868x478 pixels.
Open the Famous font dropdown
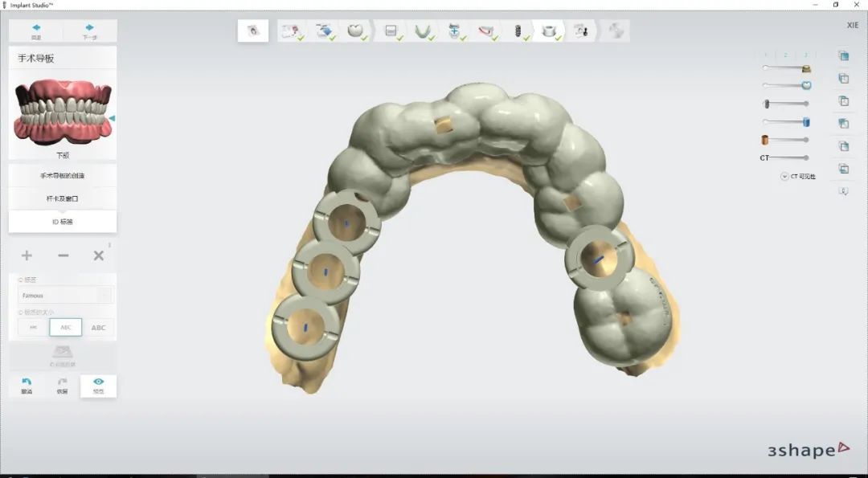(x=66, y=296)
